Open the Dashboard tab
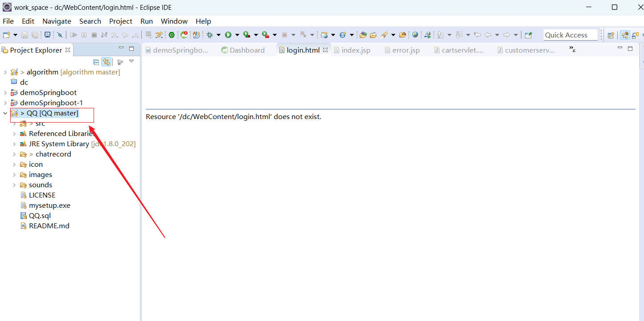 (243, 50)
